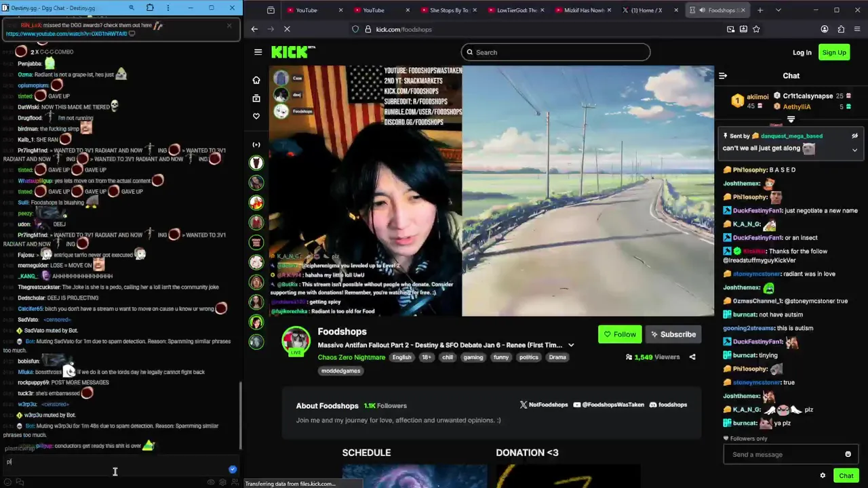Open users list icon in Dgg chat
The width and height of the screenshot is (868, 488).
pyautogui.click(x=235, y=482)
